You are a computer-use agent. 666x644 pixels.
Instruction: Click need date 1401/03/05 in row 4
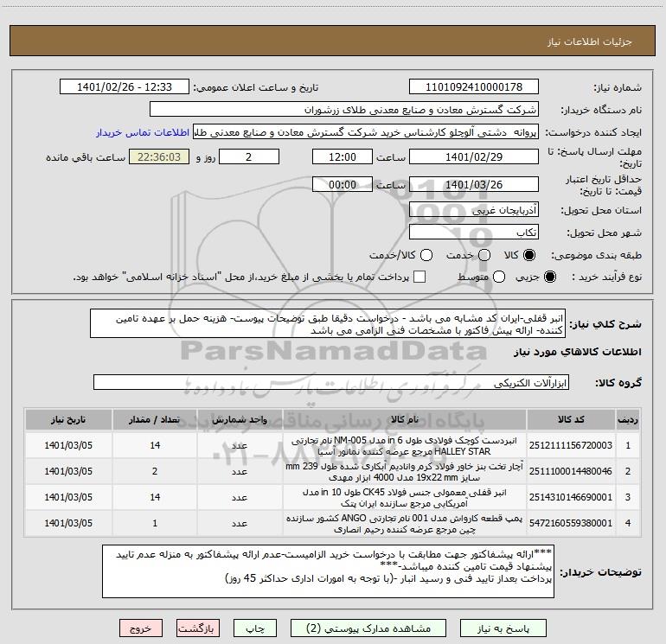[x=68, y=523]
